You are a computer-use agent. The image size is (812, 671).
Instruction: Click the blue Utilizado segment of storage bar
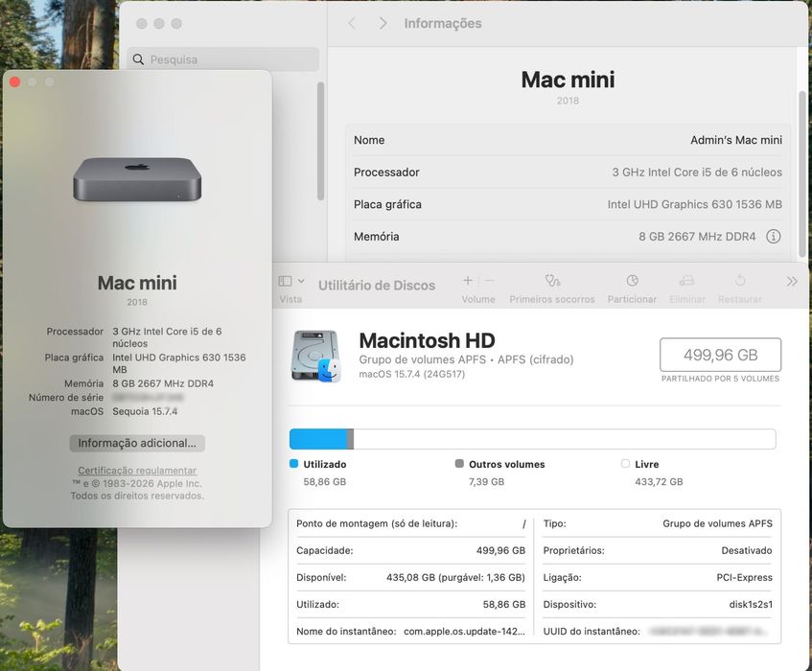tap(318, 439)
